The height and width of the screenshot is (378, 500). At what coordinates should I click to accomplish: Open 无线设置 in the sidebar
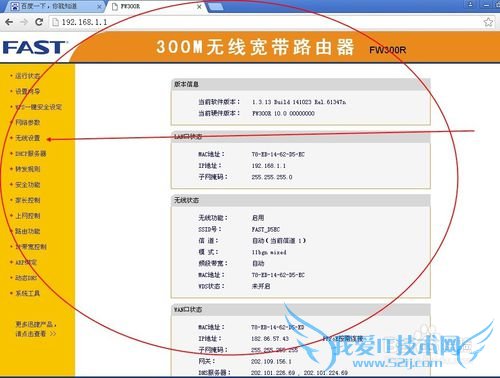pos(27,138)
